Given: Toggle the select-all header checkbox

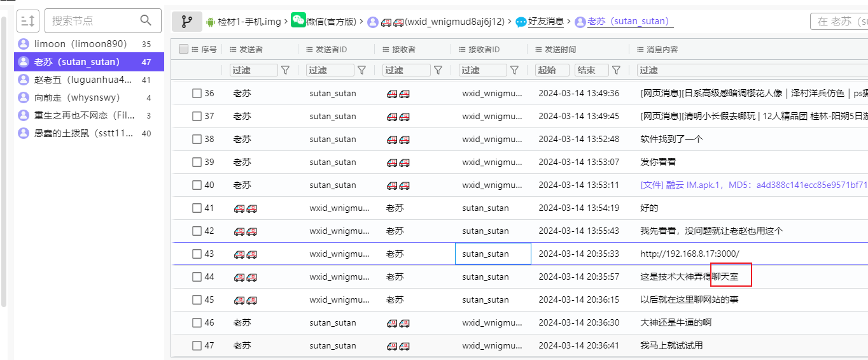Looking at the screenshot, I should click(x=184, y=49).
